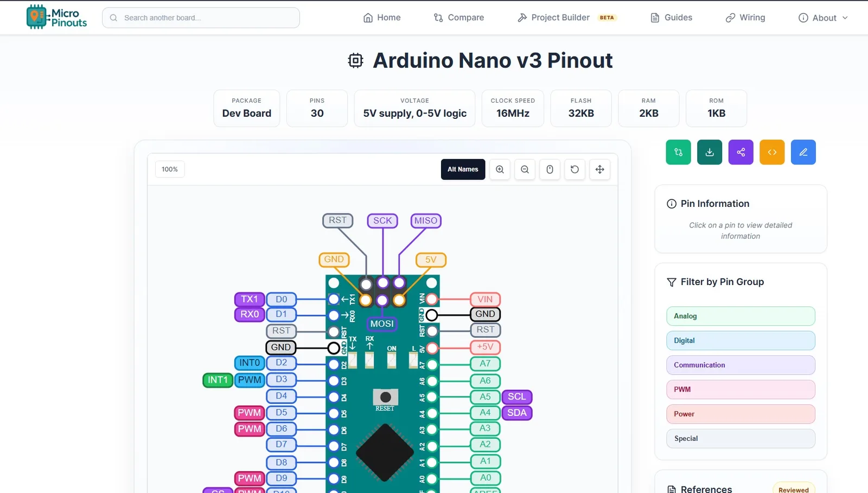
Task: Click the D9 pin label
Action: [282, 478]
